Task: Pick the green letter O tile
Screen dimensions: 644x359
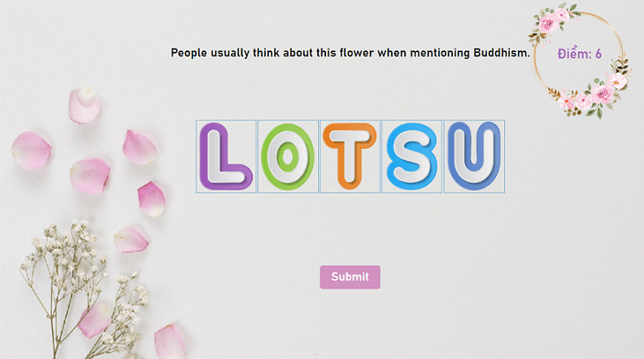Action: (x=288, y=156)
